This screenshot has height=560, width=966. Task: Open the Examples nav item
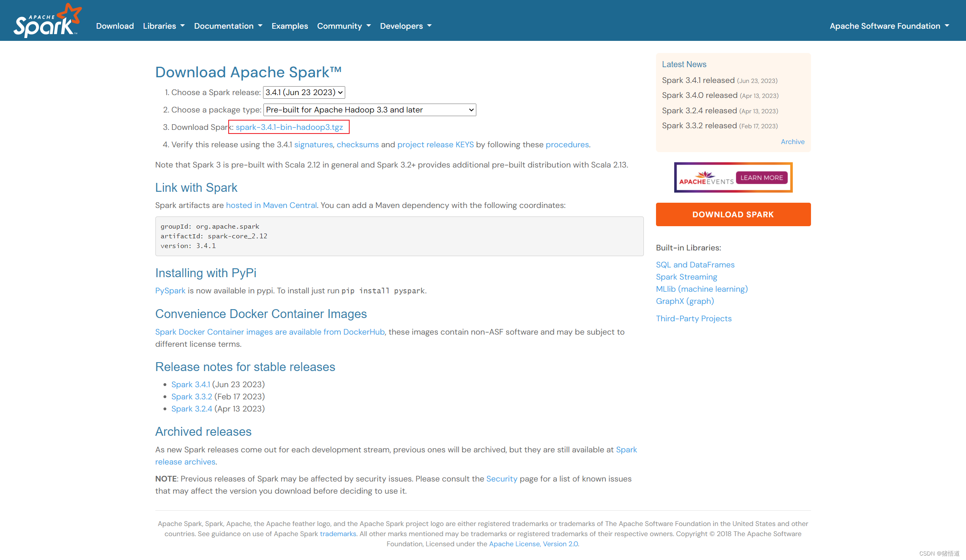289,26
